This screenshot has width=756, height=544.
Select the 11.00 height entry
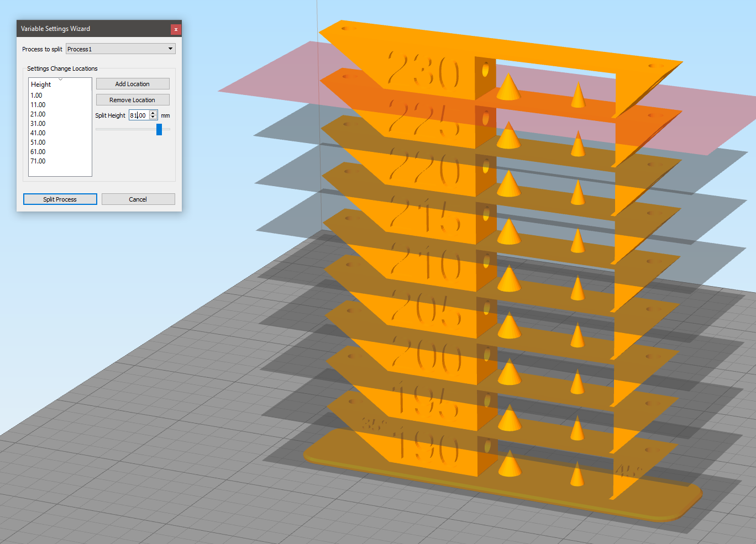click(38, 105)
